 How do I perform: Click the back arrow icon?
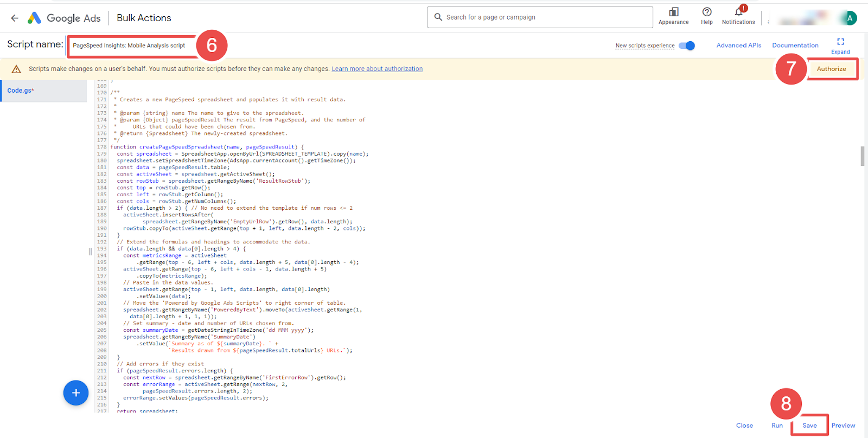(x=15, y=18)
